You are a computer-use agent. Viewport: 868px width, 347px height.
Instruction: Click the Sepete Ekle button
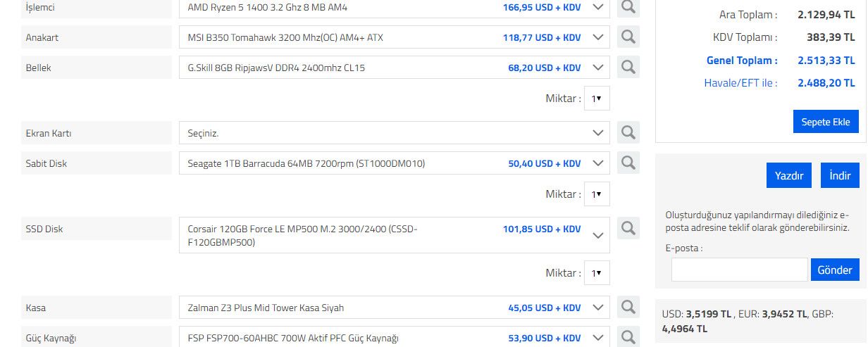tap(826, 122)
